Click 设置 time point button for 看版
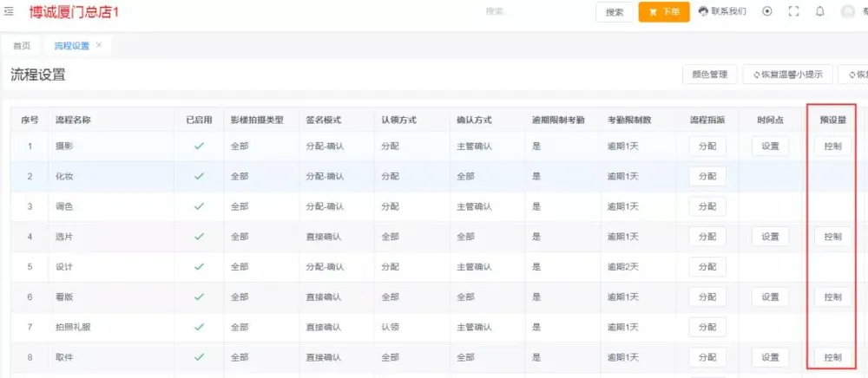The width and height of the screenshot is (868, 378). (x=770, y=297)
